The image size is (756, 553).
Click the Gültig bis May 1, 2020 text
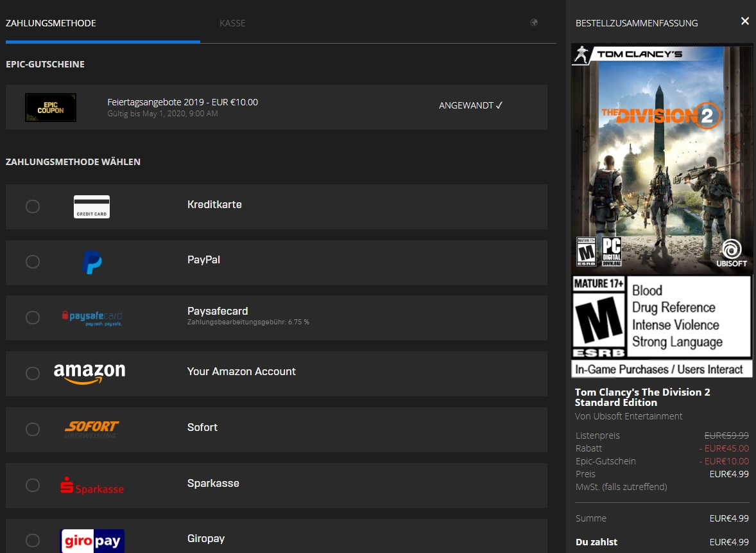click(x=162, y=114)
